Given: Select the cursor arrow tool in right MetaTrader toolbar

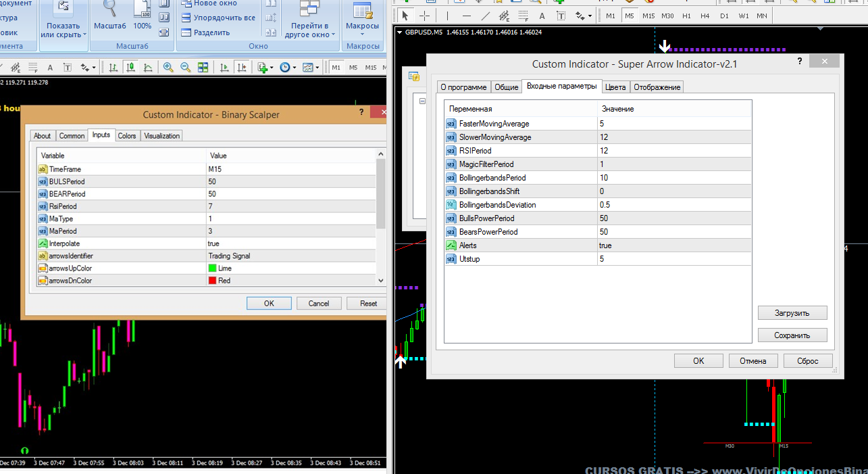Looking at the screenshot, I should (405, 16).
